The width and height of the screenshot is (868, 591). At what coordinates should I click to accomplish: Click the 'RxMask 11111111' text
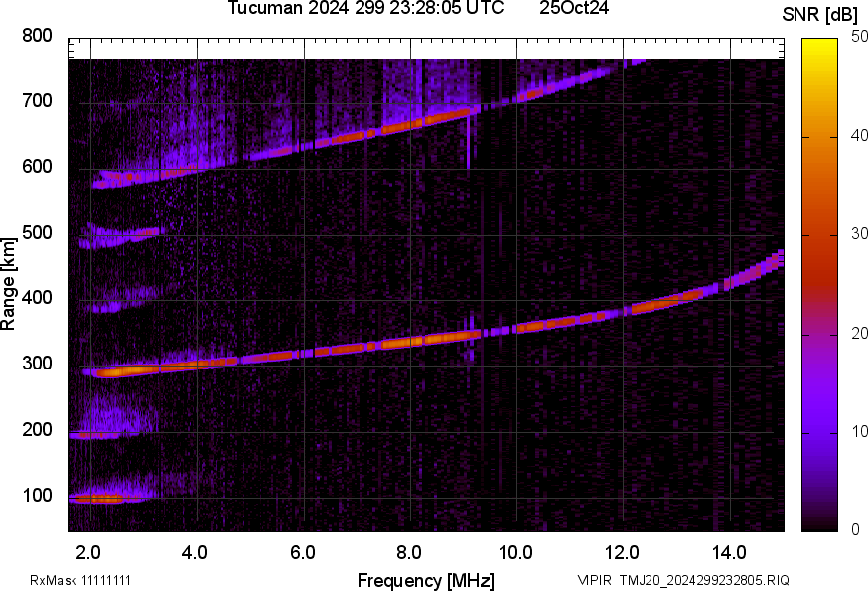tap(80, 580)
